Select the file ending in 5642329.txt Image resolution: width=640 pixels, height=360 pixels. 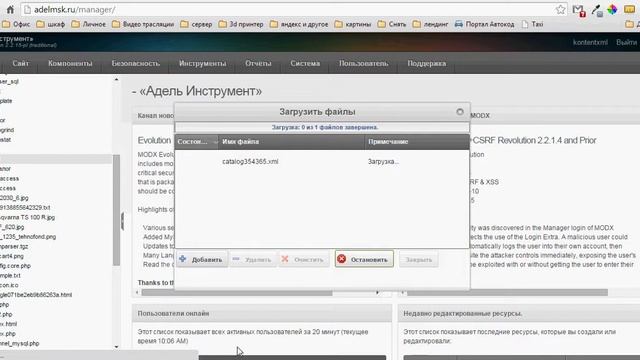[x=25, y=208]
